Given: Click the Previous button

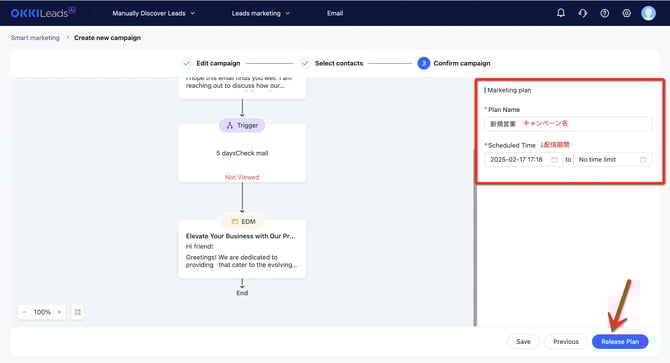Looking at the screenshot, I should pyautogui.click(x=566, y=342).
